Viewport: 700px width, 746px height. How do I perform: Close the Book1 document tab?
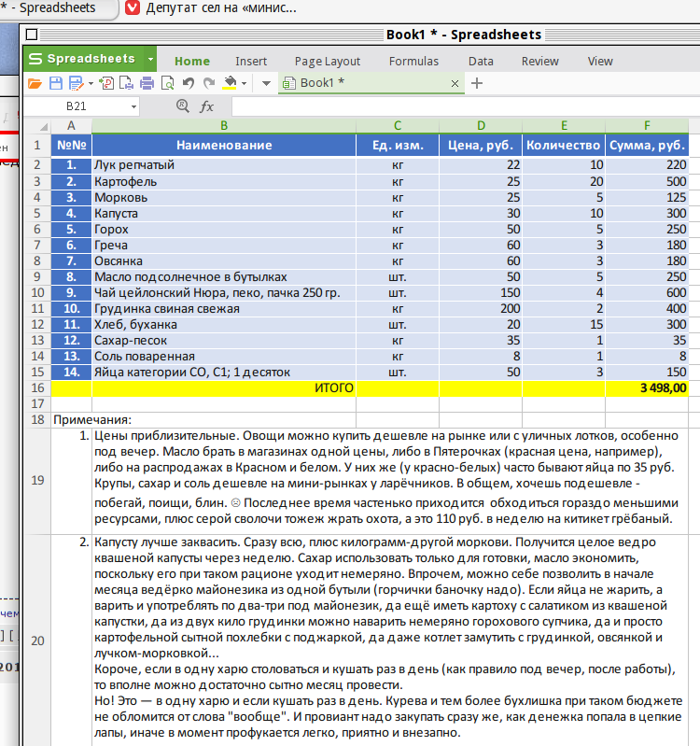pos(455,84)
